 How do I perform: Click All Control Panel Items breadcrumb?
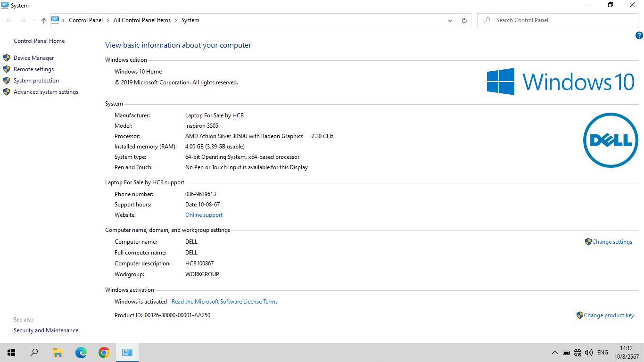coord(142,20)
